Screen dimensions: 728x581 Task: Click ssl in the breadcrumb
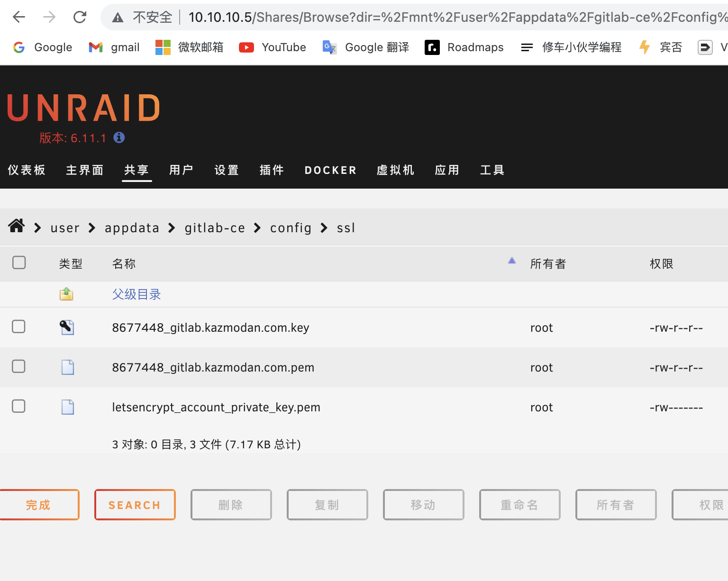346,228
